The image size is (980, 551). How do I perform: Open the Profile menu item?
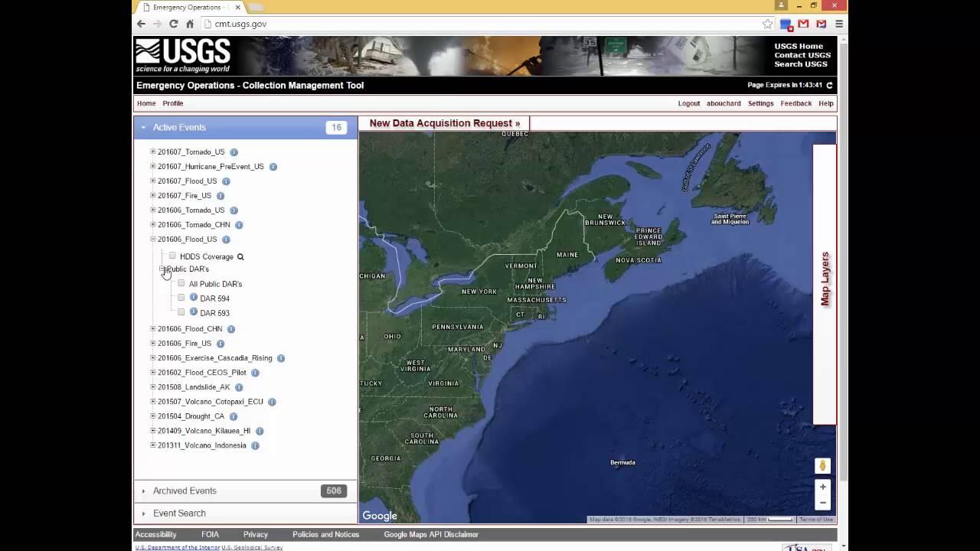(x=172, y=103)
